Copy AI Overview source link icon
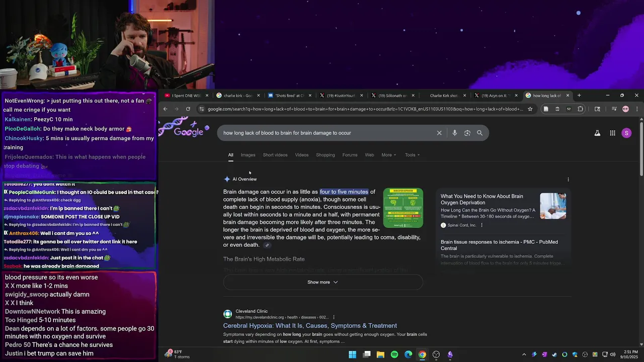The width and height of the screenshot is (644, 362). pos(267,245)
